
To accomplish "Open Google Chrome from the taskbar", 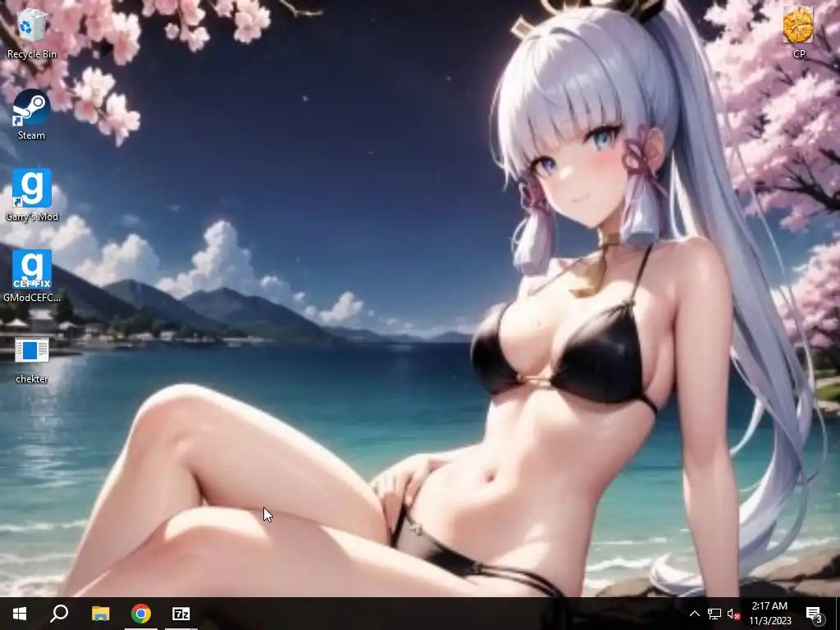I will click(x=141, y=614).
